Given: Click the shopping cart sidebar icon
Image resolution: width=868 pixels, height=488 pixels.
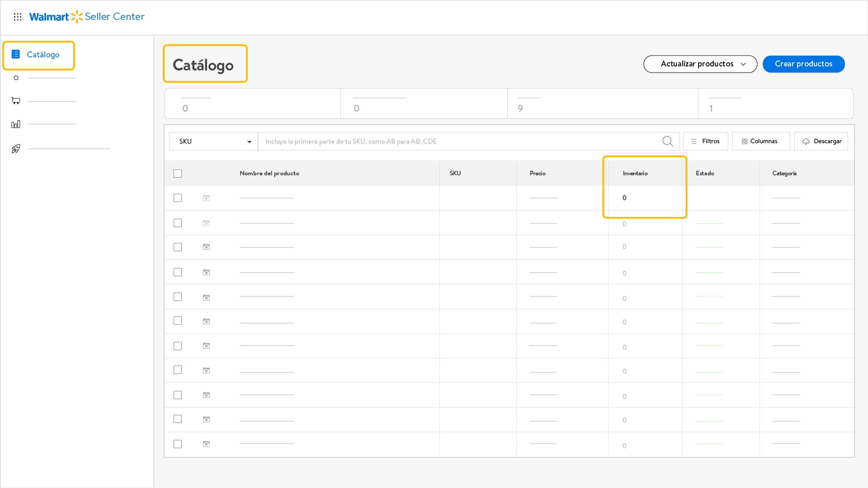Looking at the screenshot, I should click(x=16, y=101).
